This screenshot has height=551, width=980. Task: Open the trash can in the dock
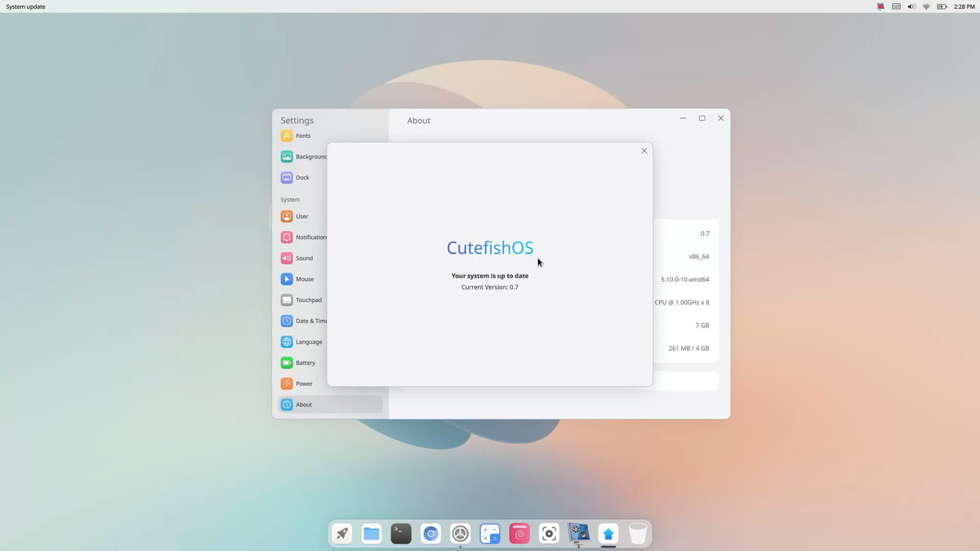coord(638,534)
